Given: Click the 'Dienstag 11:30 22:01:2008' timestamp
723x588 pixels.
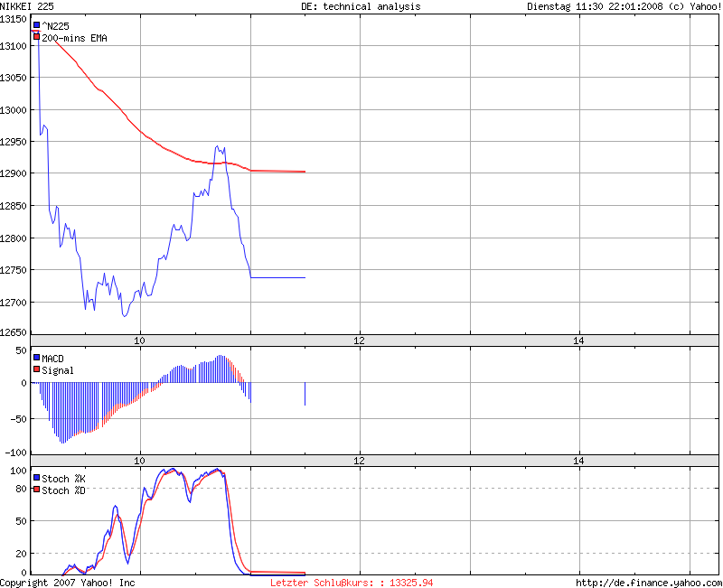Looking at the screenshot, I should (x=595, y=6).
